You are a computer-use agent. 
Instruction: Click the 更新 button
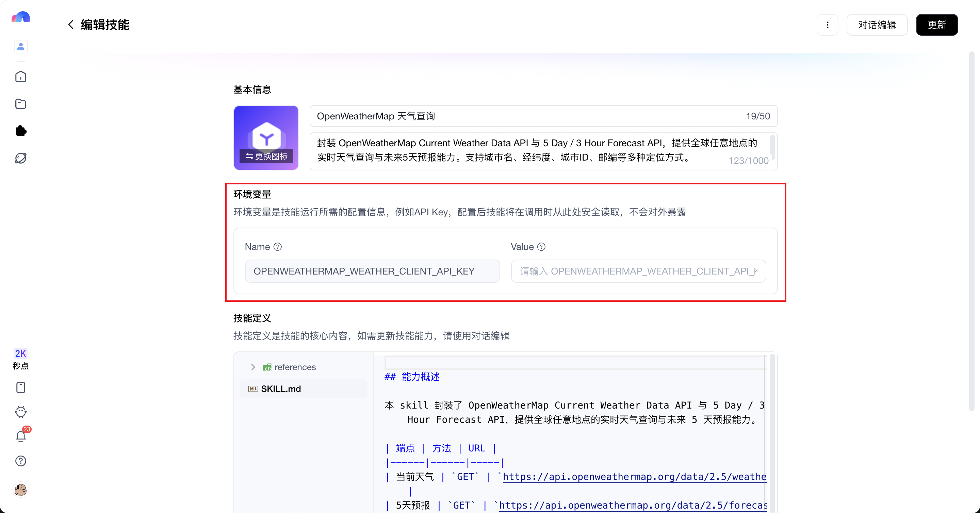point(937,25)
